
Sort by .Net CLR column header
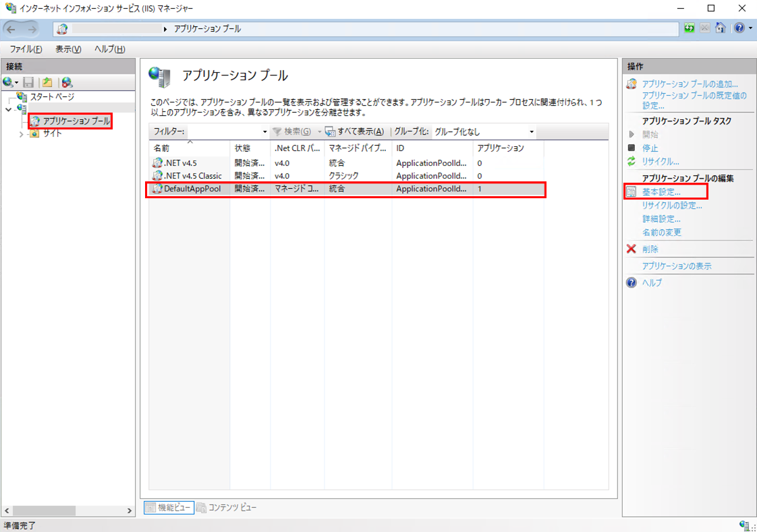(298, 148)
